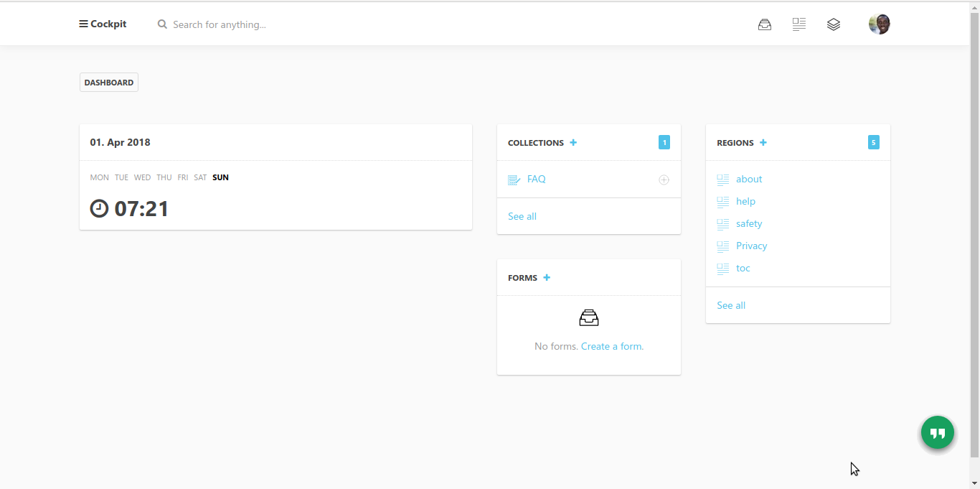Click the Create a form link
The height and width of the screenshot is (489, 980).
point(612,346)
